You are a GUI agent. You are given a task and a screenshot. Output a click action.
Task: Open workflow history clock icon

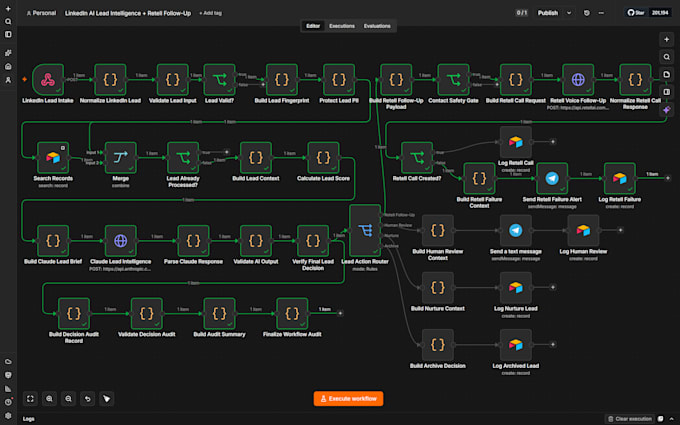(587, 13)
